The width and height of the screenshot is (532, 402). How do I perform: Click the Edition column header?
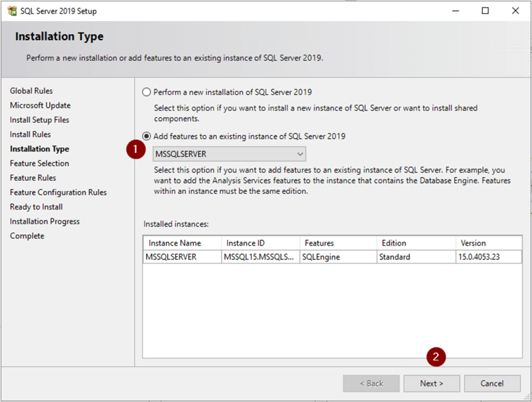(x=416, y=243)
